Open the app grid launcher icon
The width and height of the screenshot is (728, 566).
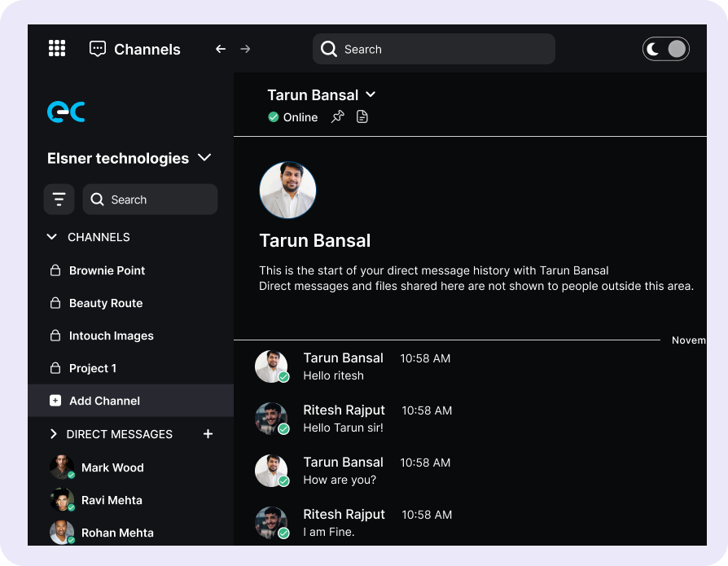point(57,49)
